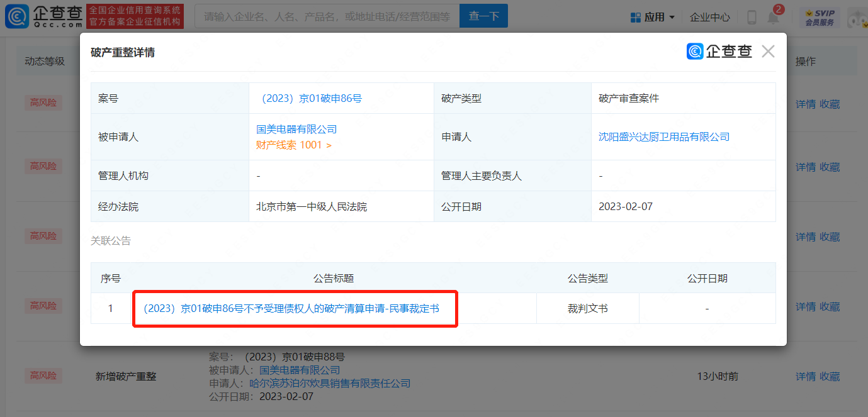The height and width of the screenshot is (417, 868).
Task: Click the 破产审查案件 type cell
Action: (684, 98)
